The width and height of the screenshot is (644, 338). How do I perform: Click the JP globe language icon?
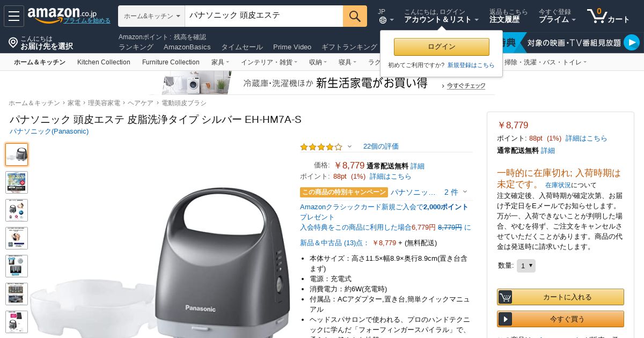click(x=383, y=20)
